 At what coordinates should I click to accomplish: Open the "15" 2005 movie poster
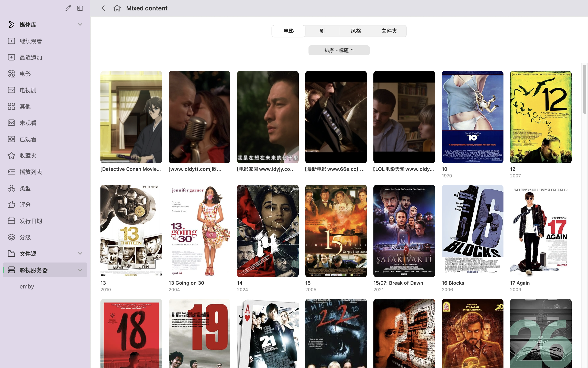tap(336, 231)
